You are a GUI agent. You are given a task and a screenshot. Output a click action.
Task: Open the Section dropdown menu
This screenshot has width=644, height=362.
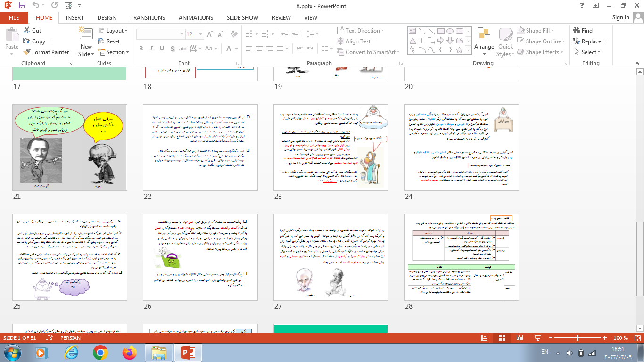[114, 52]
